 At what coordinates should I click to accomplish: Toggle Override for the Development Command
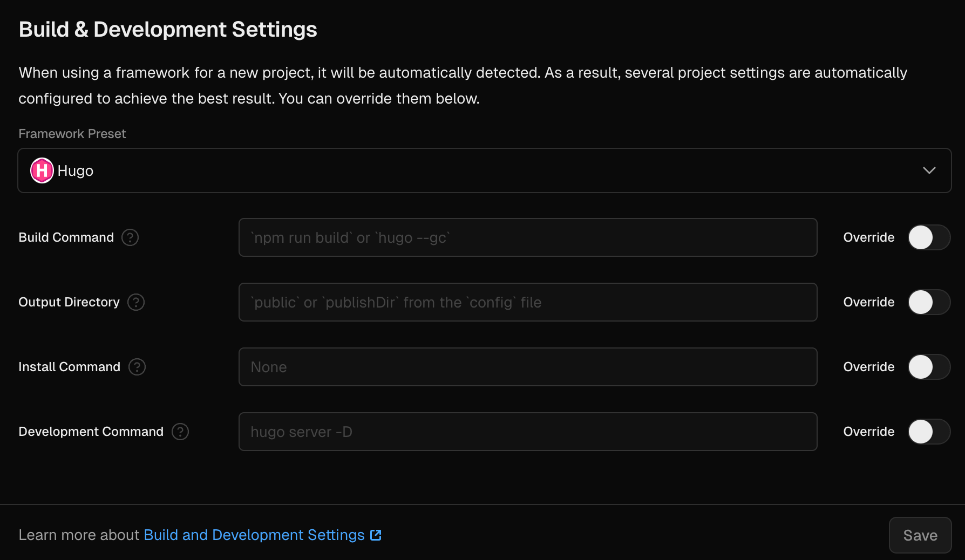[x=929, y=432]
